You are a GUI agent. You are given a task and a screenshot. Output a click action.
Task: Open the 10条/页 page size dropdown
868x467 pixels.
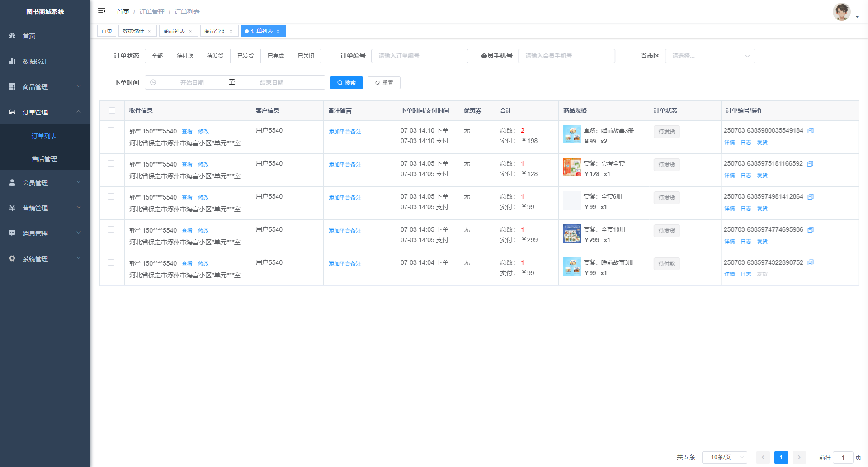(x=724, y=457)
